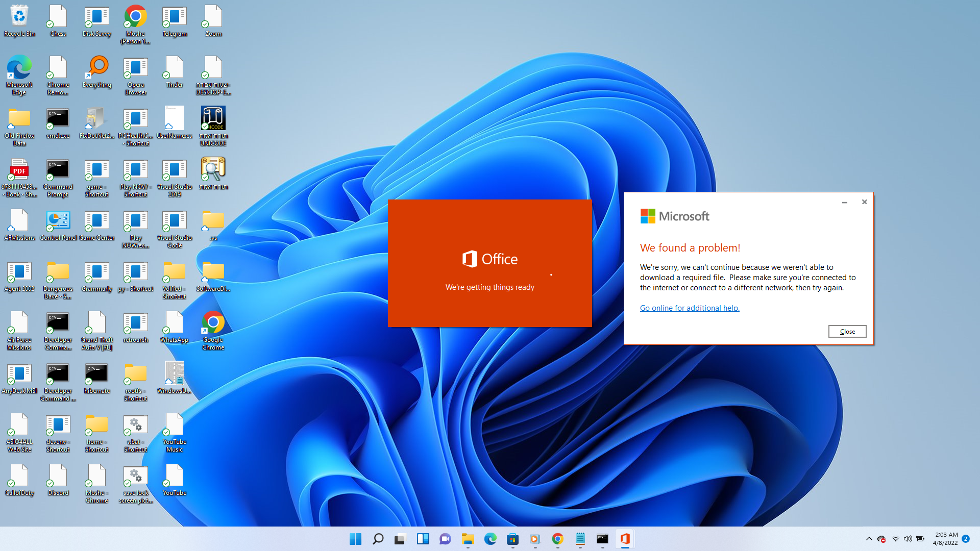Open Teams Chat from the taskbar

445,539
